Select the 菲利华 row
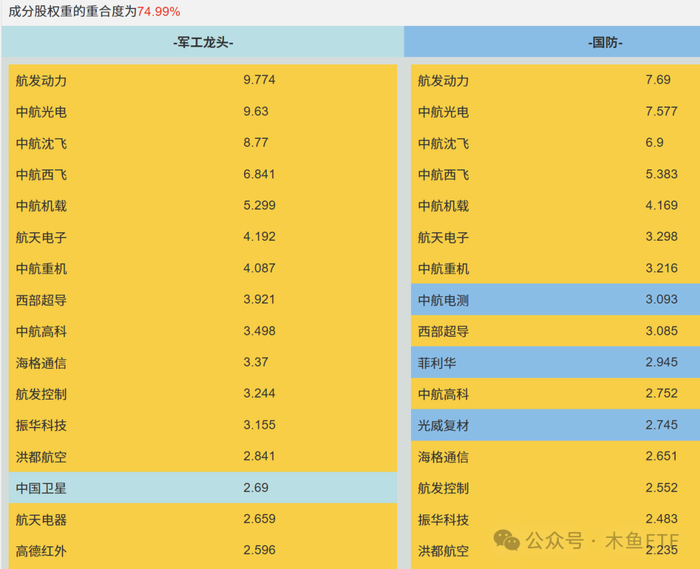The width and height of the screenshot is (700, 569). coord(555,362)
